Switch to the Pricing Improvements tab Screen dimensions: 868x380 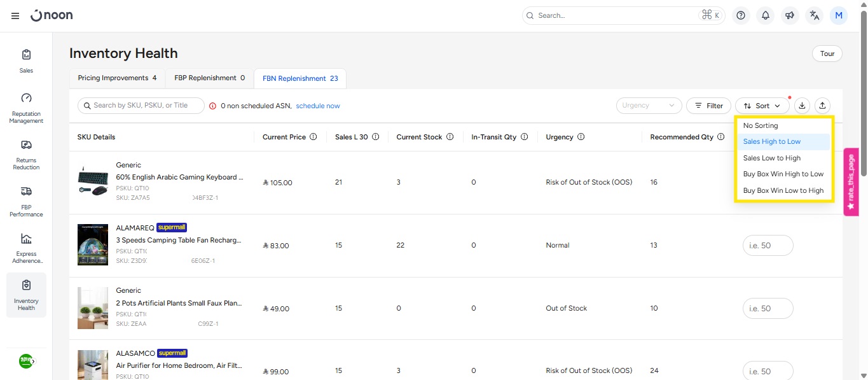click(x=117, y=78)
